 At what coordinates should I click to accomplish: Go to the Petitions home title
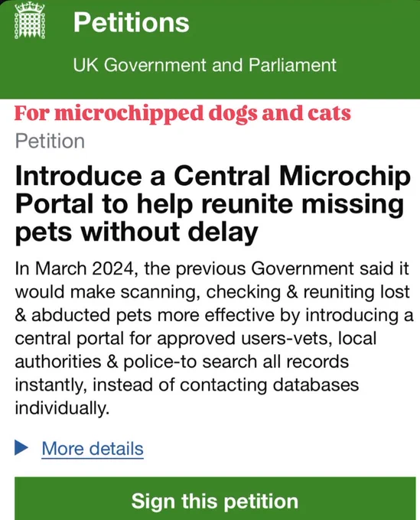(132, 22)
